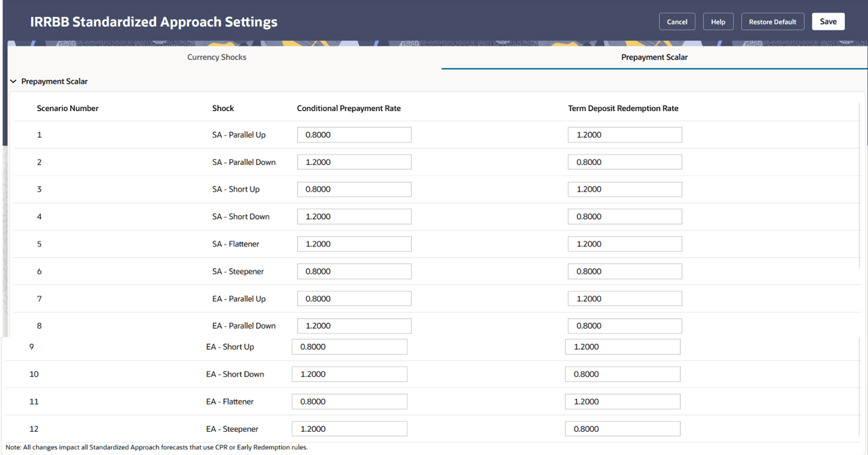Screen dimensions: 868x455
Task: Edit Term Deposit Redemption Rate for EA - Parallel Down
Action: pos(625,326)
